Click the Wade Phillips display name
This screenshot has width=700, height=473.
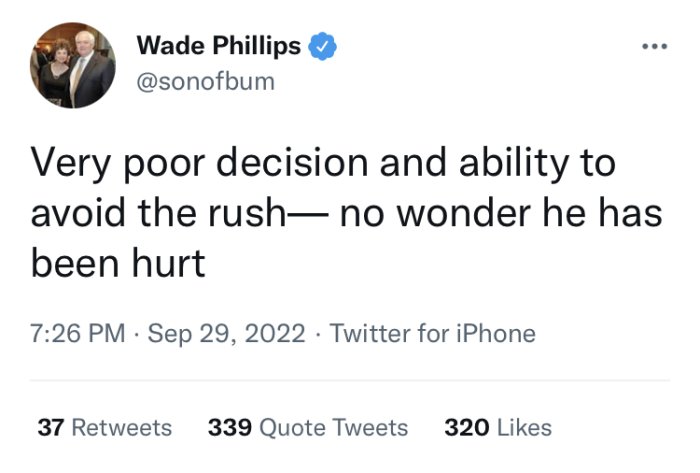(x=219, y=46)
